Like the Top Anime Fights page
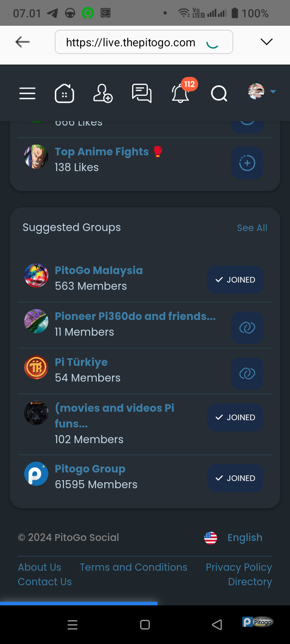 [247, 163]
